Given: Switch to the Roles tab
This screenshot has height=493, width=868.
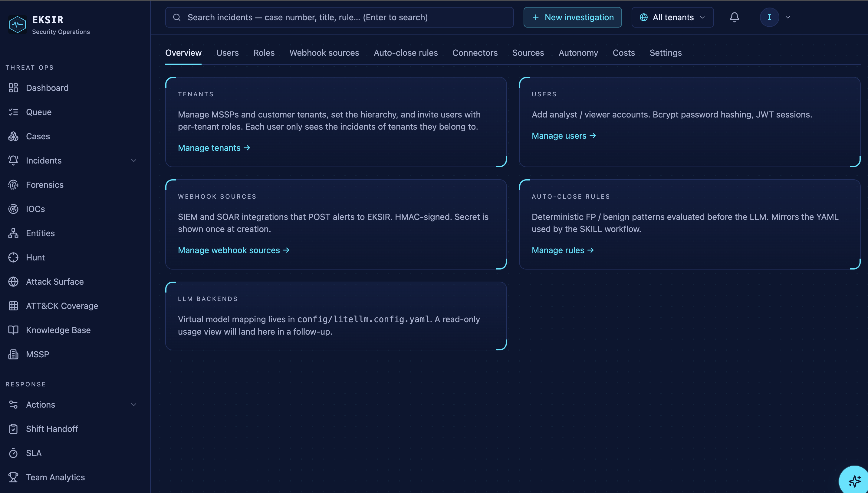Looking at the screenshot, I should coord(264,53).
